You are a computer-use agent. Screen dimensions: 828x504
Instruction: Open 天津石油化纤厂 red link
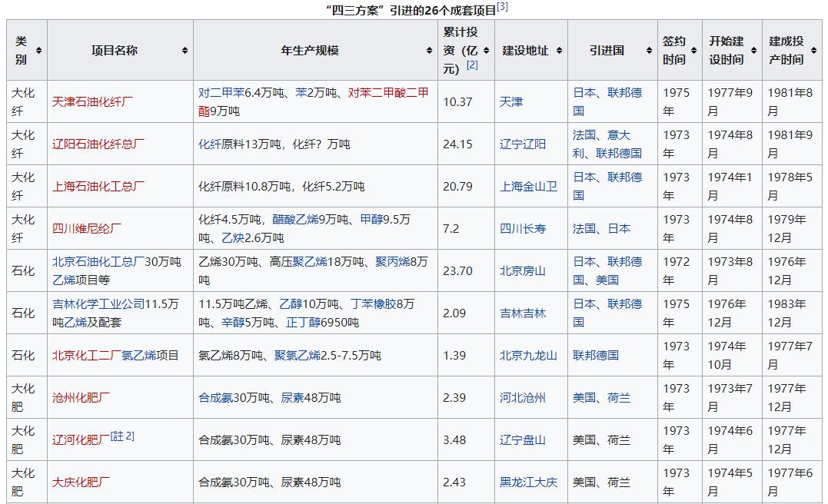point(92,102)
